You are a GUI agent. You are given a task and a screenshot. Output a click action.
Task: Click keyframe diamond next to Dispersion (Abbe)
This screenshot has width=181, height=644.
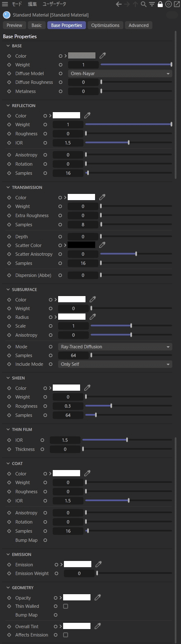(x=9, y=275)
